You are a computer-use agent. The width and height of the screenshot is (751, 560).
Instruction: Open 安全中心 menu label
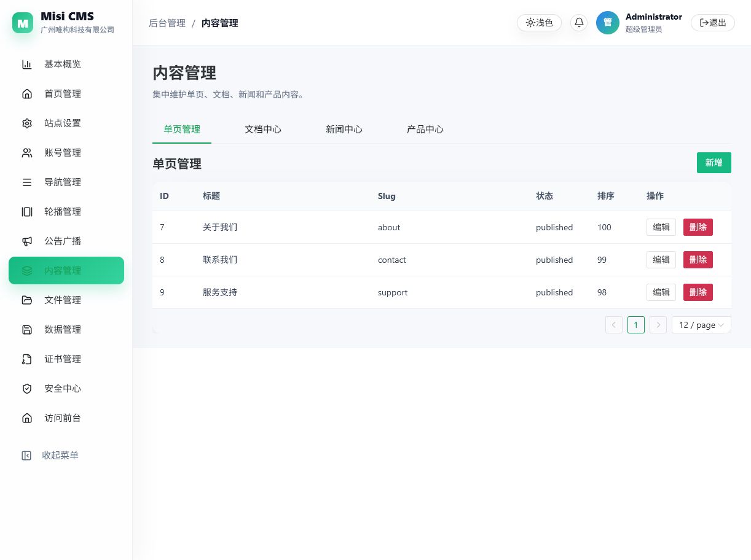click(63, 389)
